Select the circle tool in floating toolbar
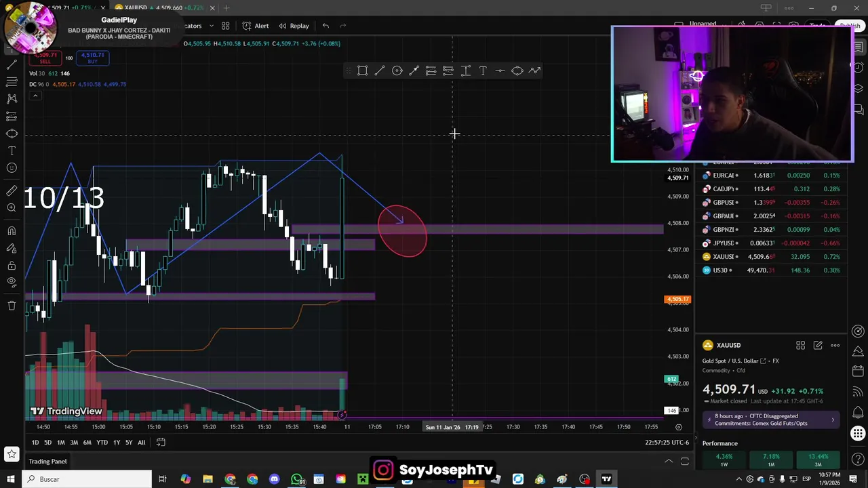This screenshot has width=868, height=488. pyautogui.click(x=397, y=70)
